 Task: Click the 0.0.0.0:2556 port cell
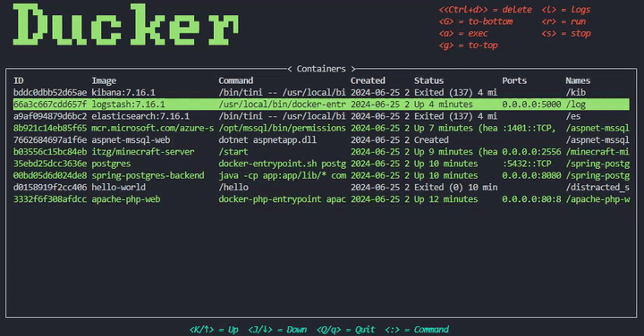click(x=531, y=152)
